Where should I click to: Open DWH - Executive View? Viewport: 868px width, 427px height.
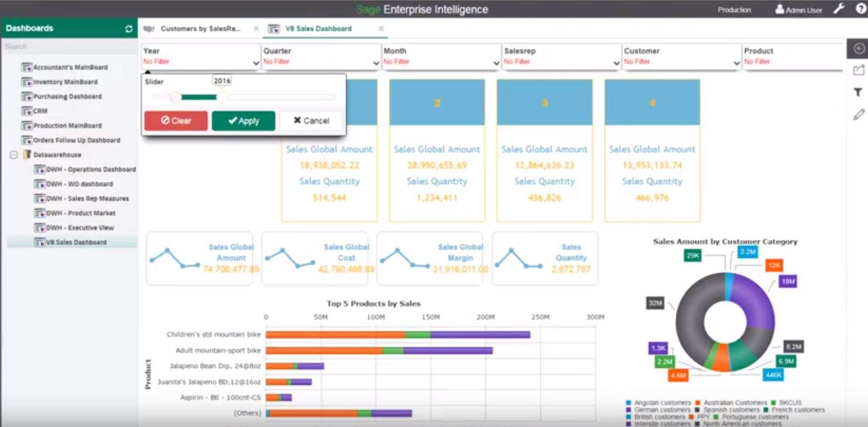coord(80,227)
